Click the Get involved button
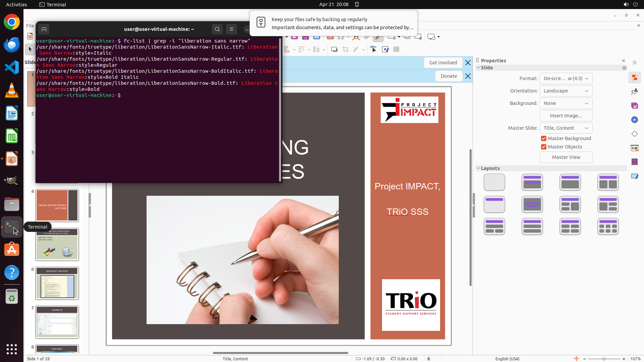Viewport: 644px width, 362px height. (x=443, y=63)
